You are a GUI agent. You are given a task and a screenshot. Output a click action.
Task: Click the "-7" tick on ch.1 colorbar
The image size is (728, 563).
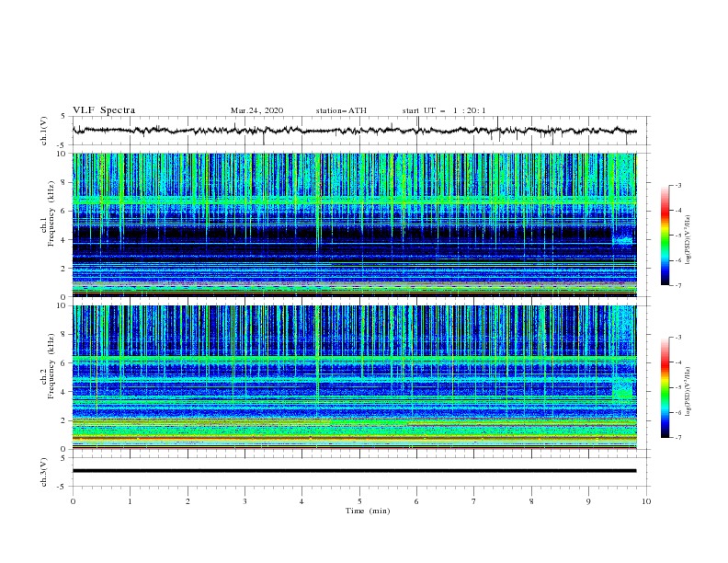678,286
